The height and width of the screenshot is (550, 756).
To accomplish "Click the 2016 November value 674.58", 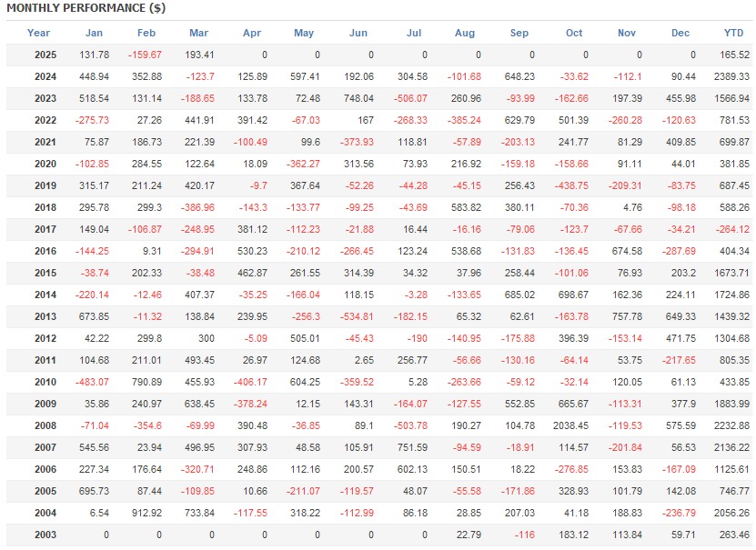I will pyautogui.click(x=627, y=251).
